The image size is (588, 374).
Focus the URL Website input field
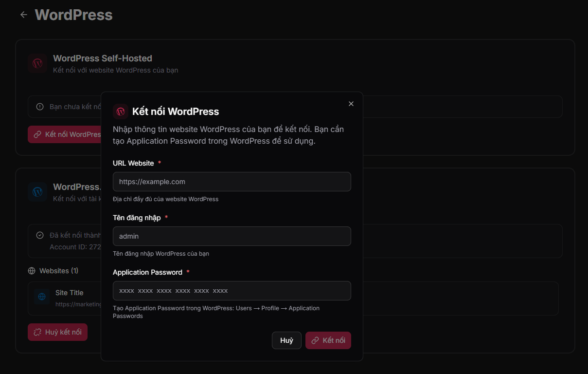(x=232, y=182)
